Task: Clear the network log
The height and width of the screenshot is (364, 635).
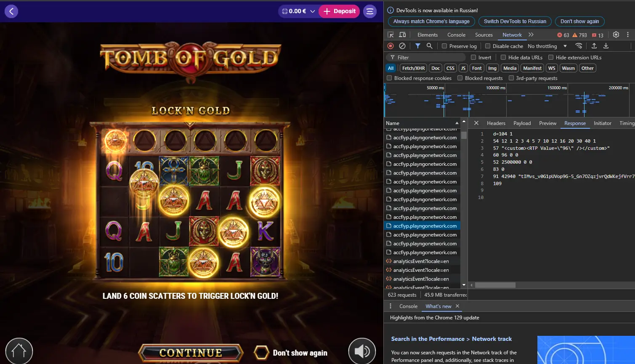Action: [x=402, y=46]
